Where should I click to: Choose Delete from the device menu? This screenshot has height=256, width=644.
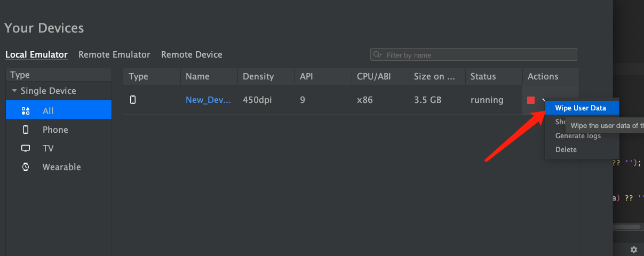pyautogui.click(x=566, y=149)
